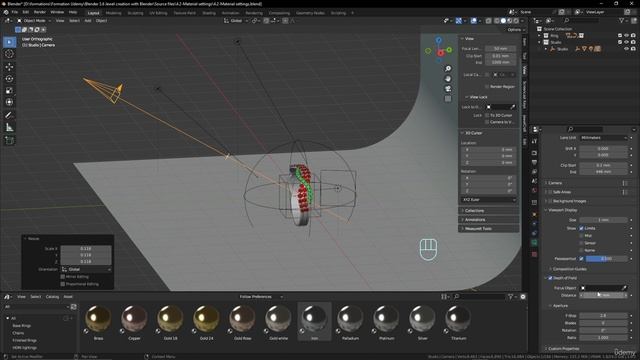Click the eyedropper next to Focus Object

click(624, 288)
